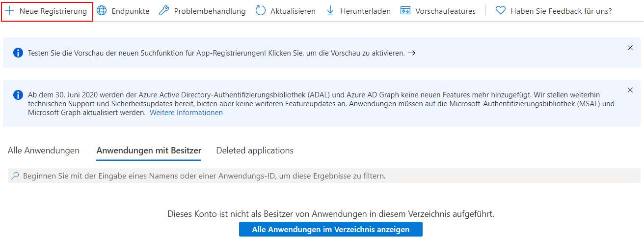Choose the Herunterladen toolbar label
This screenshot has height=239, width=644.
365,11
